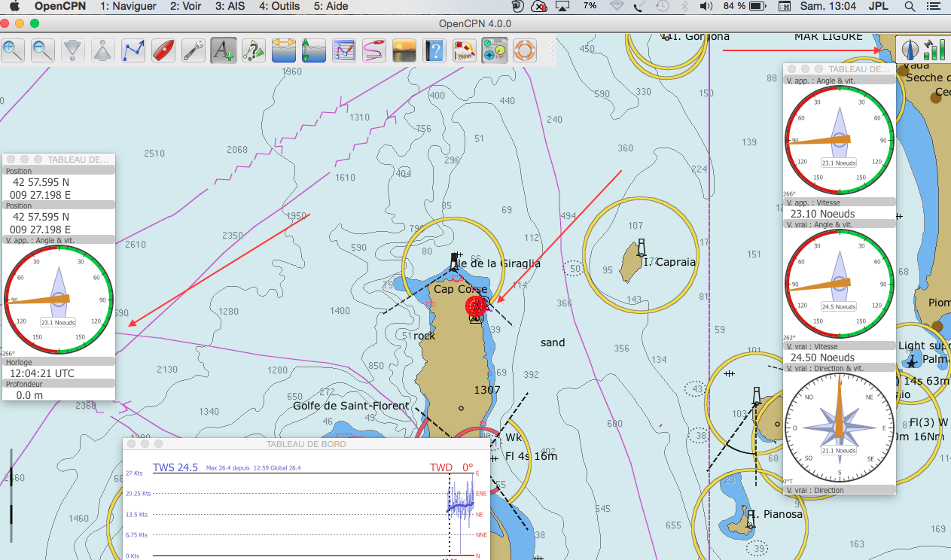Click the red own-ship marker near Cap Corse
Image resolution: width=951 pixels, height=560 pixels.
click(x=476, y=306)
